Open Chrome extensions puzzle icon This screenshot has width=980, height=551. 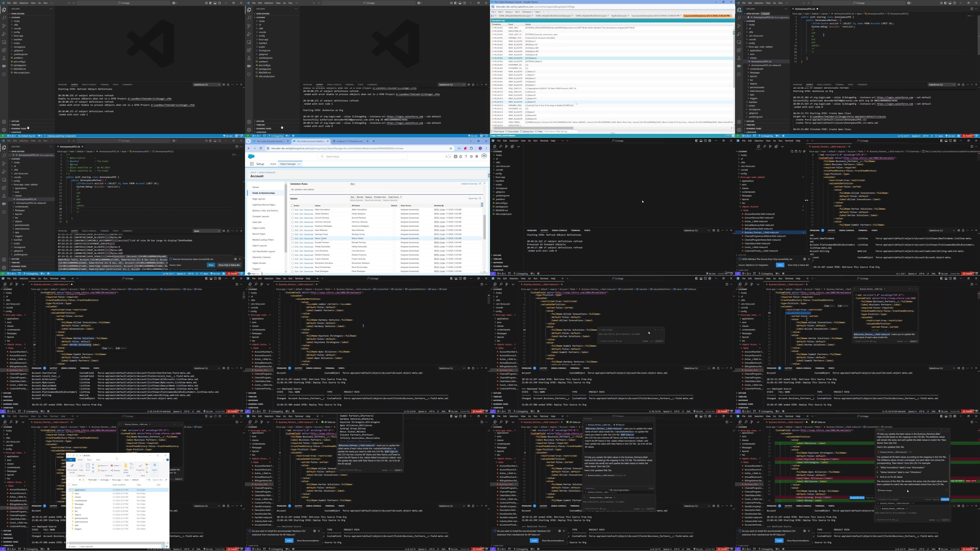click(x=472, y=148)
